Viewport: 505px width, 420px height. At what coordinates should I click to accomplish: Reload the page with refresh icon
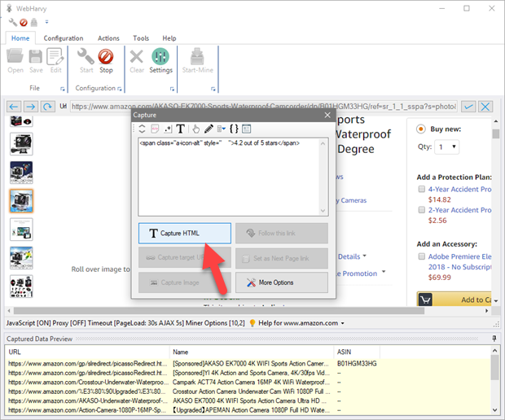pos(47,107)
